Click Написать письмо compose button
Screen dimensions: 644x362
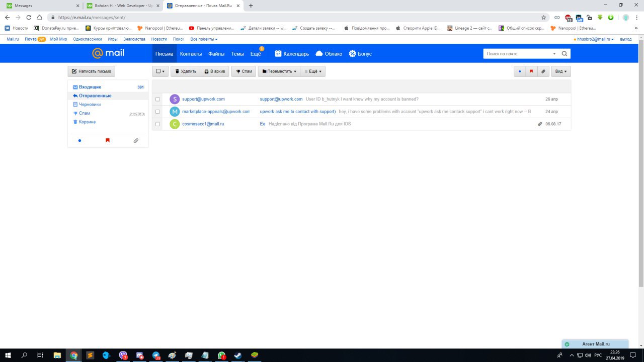[92, 71]
